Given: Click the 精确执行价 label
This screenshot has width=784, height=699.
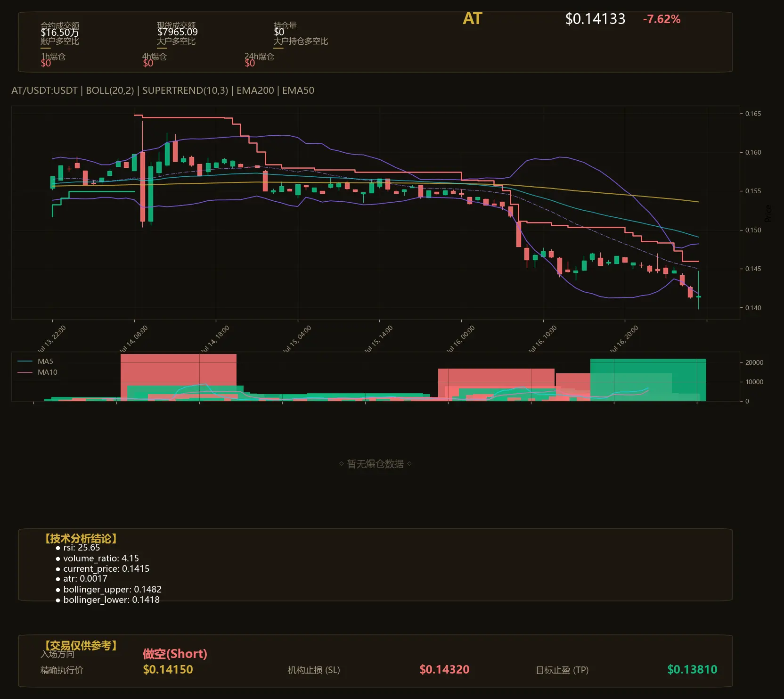Looking at the screenshot, I should tap(62, 670).
